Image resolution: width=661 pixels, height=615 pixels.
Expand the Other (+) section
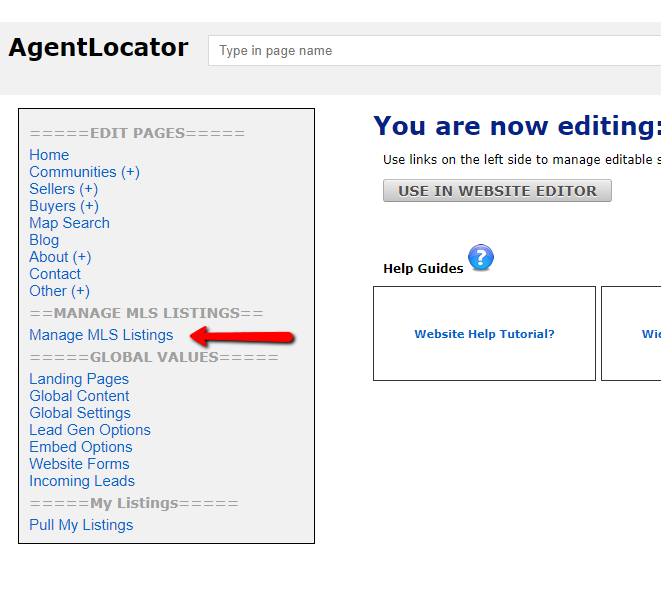pos(59,291)
